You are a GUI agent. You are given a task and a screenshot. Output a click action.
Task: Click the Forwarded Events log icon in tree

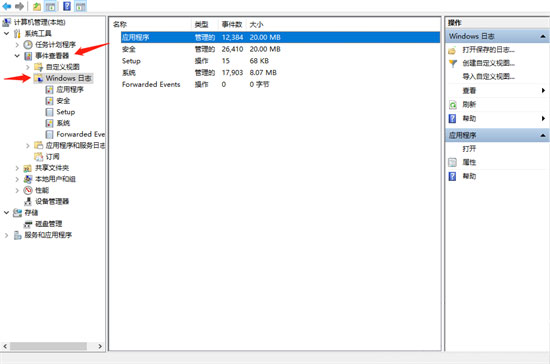click(x=49, y=134)
